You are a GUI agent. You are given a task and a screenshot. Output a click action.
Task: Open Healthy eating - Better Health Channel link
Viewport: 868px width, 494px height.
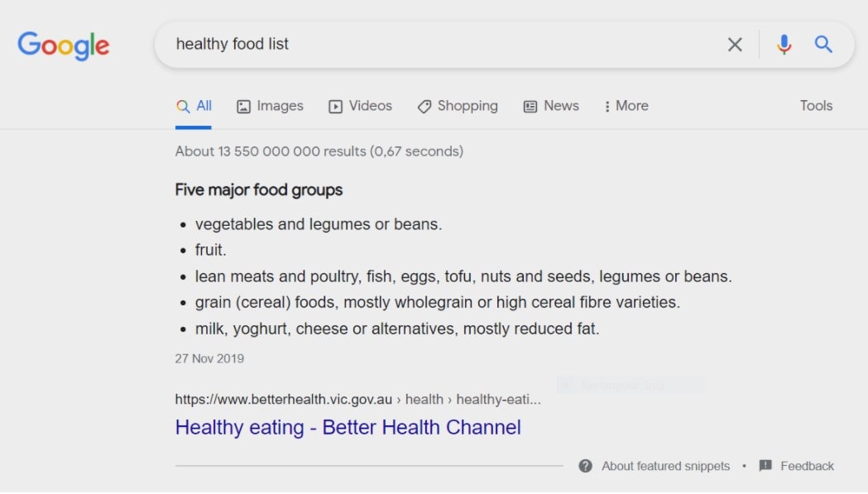[348, 428]
